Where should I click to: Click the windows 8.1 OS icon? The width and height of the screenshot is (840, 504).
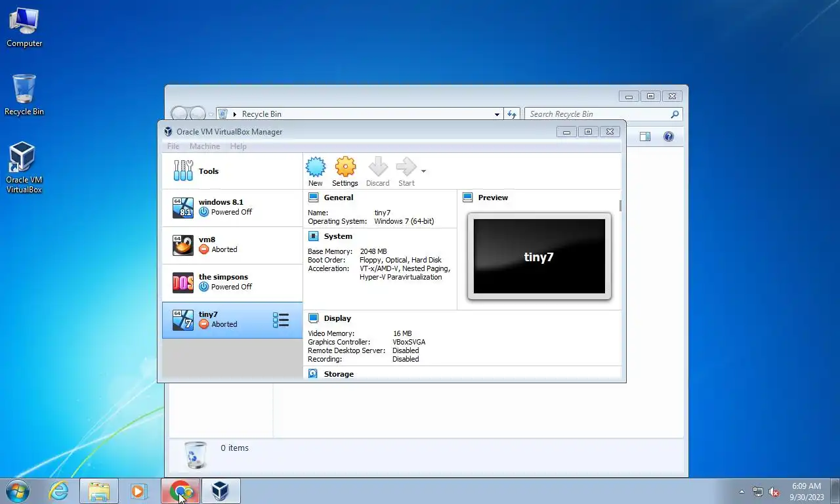[x=183, y=208]
